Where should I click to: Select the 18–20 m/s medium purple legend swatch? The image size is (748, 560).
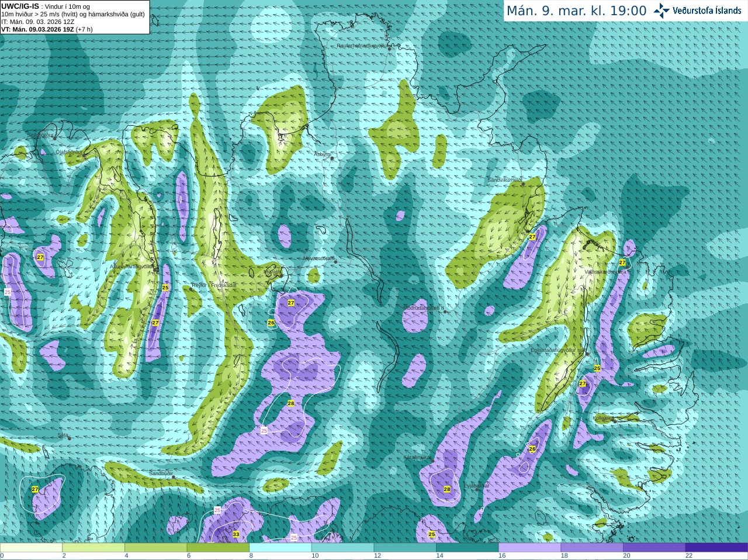click(592, 547)
